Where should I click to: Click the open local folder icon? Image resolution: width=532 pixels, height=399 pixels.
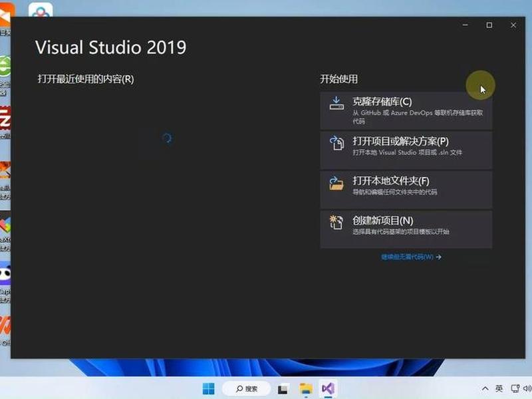[x=336, y=184]
